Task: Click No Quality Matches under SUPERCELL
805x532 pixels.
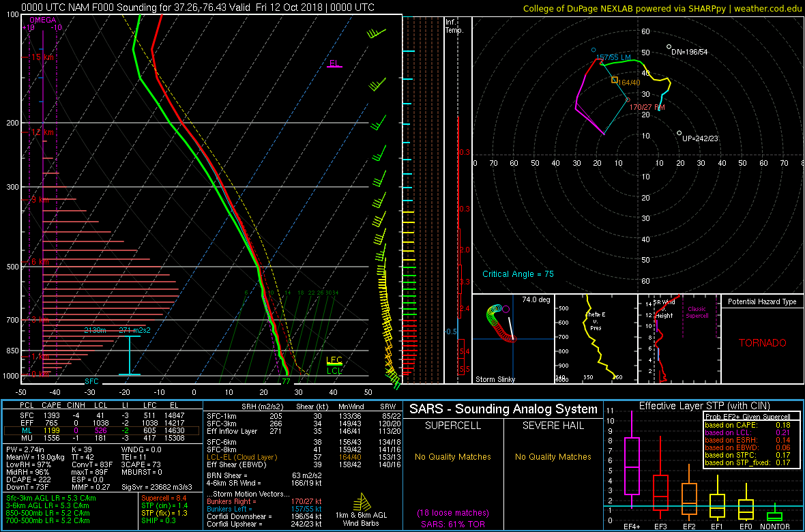Action: tap(453, 457)
